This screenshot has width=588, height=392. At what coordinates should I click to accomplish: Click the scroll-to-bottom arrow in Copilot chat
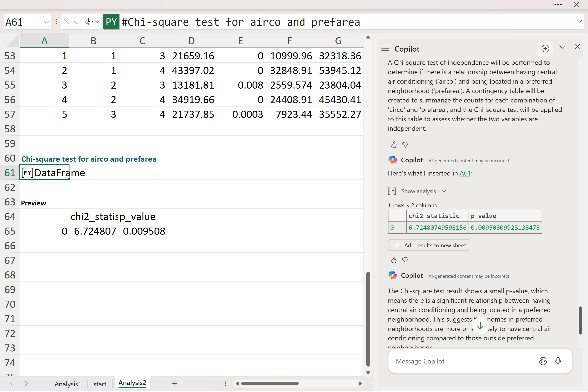[x=480, y=326]
